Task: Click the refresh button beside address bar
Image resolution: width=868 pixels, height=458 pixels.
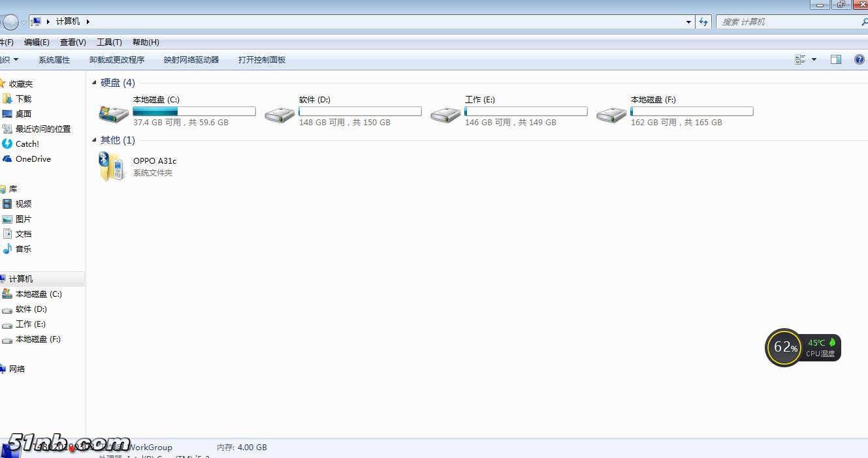Action: pos(703,22)
